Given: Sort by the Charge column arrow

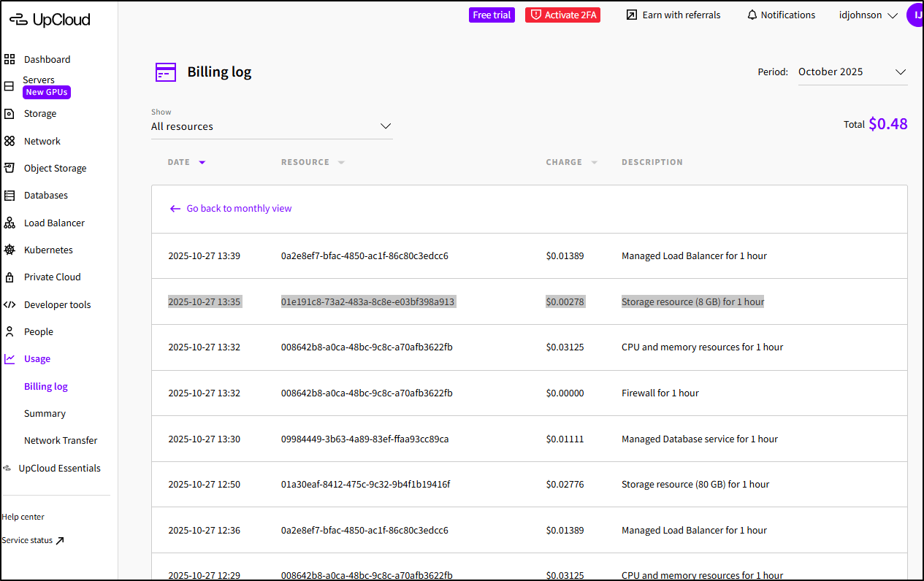Looking at the screenshot, I should point(594,162).
